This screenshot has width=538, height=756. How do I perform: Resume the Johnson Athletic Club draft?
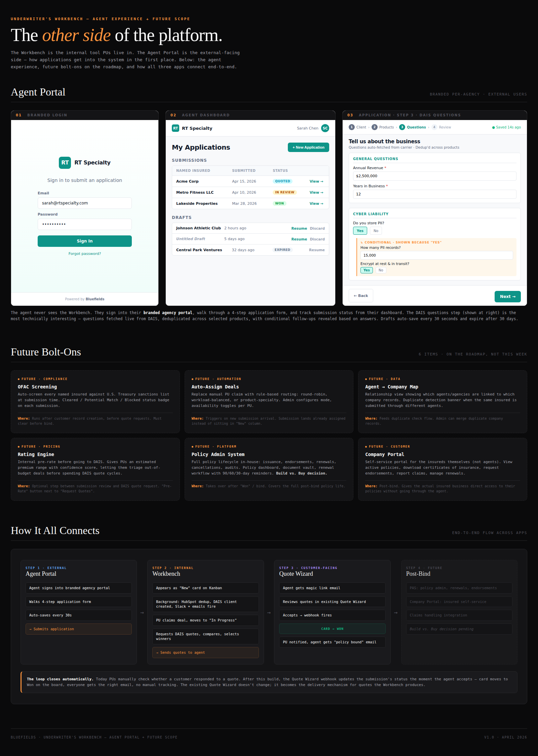pyautogui.click(x=299, y=228)
